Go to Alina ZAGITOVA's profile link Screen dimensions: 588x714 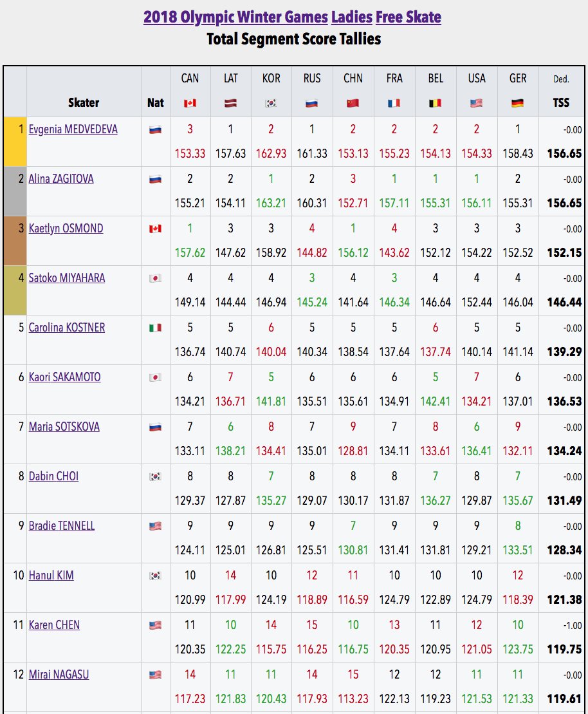point(61,179)
